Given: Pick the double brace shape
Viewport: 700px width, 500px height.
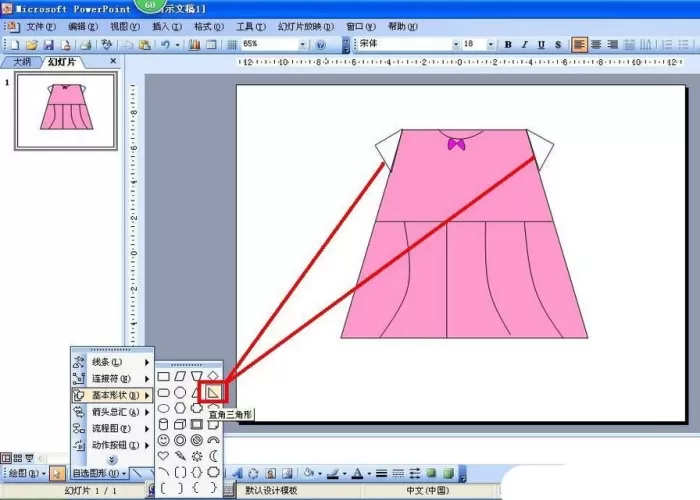Looking at the screenshot, I should [x=196, y=472].
